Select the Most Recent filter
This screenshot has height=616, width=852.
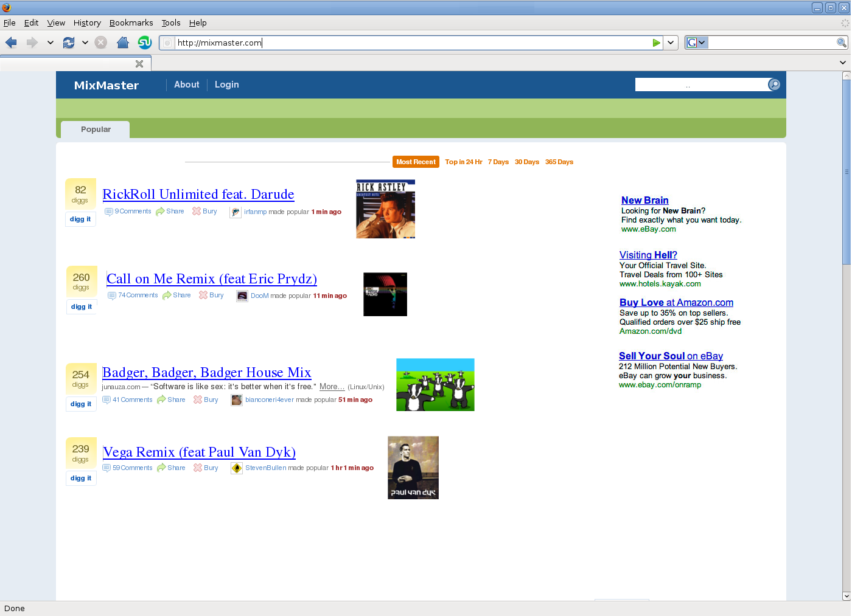pyautogui.click(x=416, y=162)
